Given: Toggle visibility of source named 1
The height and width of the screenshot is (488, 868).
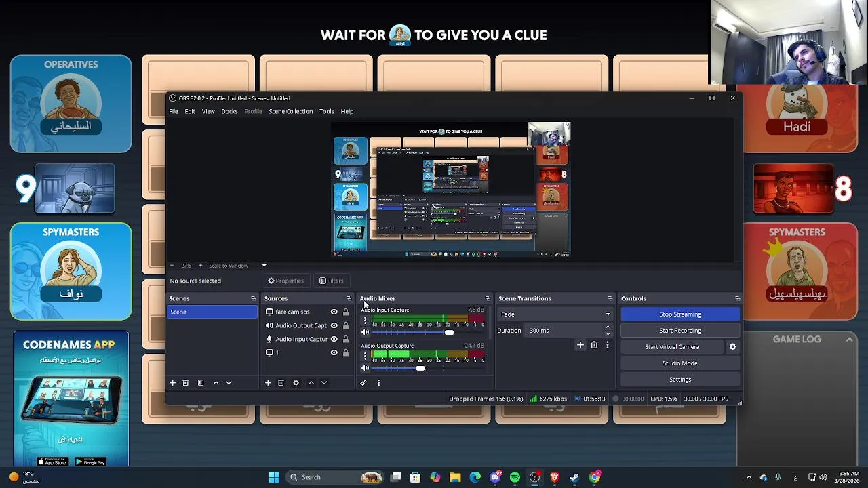Looking at the screenshot, I should [x=334, y=352].
